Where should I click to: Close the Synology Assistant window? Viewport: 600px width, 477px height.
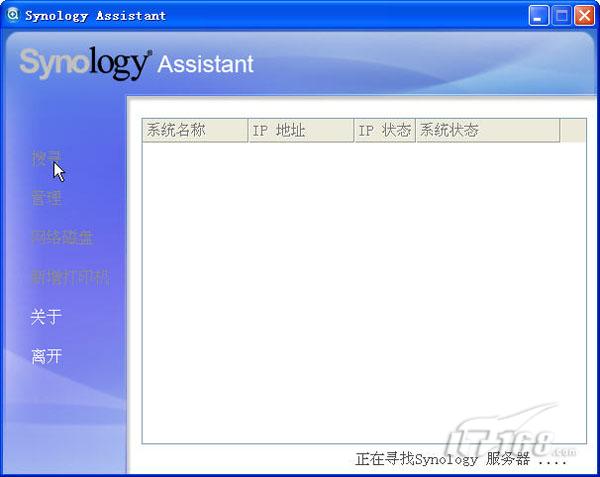click(584, 16)
